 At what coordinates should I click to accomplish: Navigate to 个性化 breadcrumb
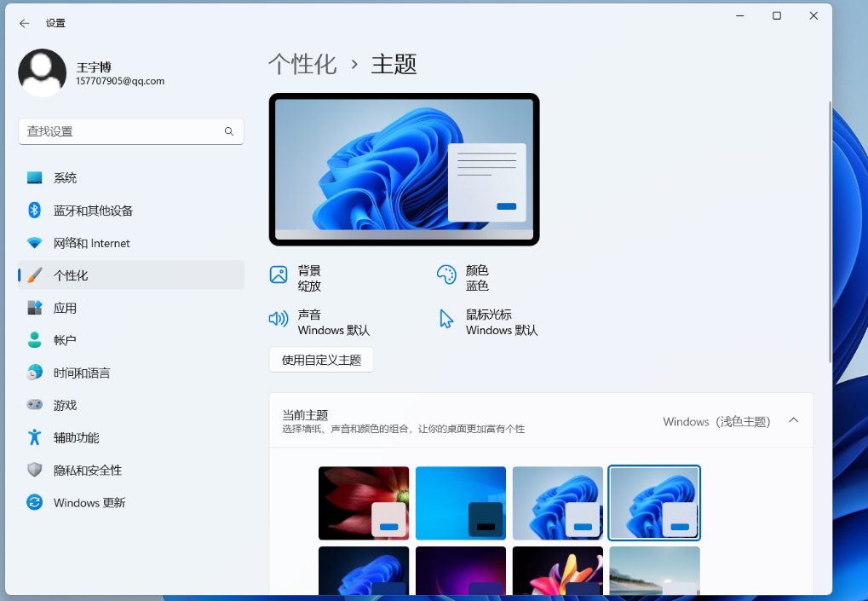coord(302,64)
